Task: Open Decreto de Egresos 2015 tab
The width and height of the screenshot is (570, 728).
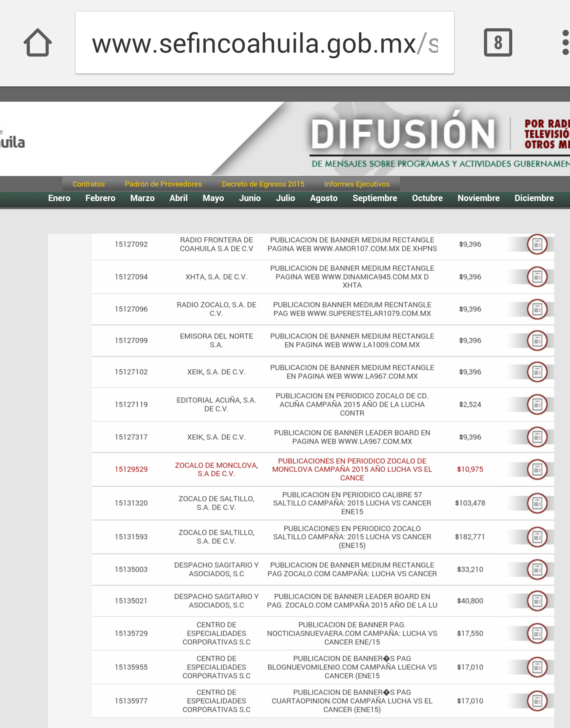Action: [x=263, y=184]
